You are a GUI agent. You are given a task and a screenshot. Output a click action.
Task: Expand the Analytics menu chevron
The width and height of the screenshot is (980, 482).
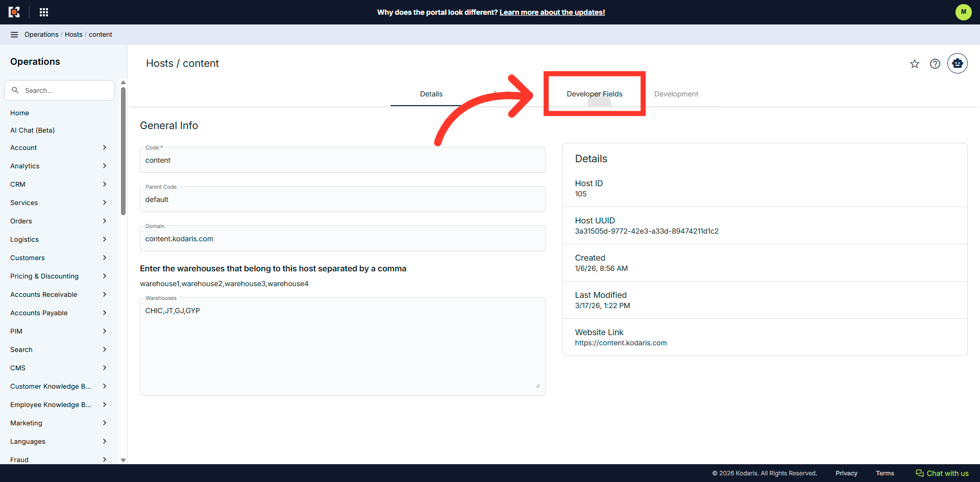point(104,166)
